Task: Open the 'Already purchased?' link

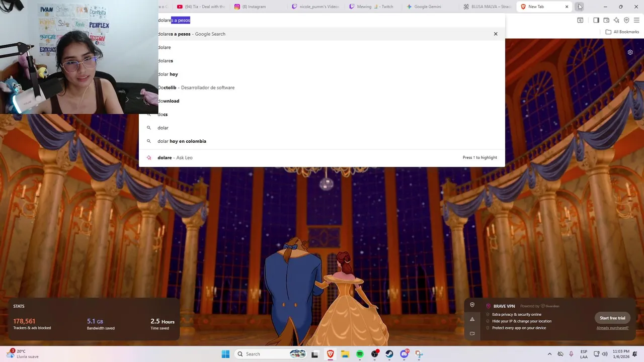Action: coord(612,328)
